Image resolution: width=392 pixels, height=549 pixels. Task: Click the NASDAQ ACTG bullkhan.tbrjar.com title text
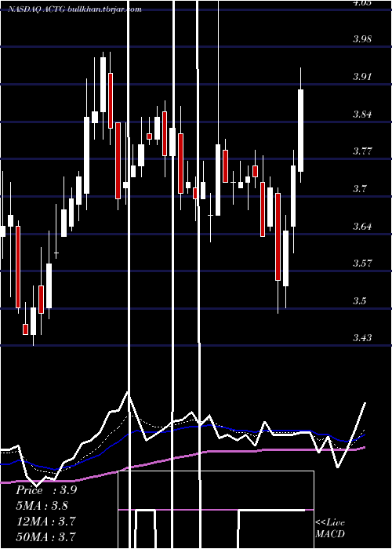click(75, 9)
